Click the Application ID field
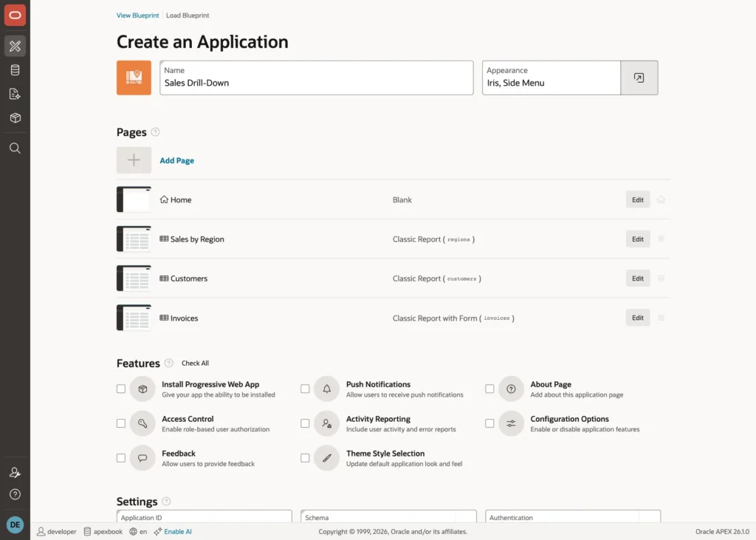The image size is (756, 540). pos(204,516)
